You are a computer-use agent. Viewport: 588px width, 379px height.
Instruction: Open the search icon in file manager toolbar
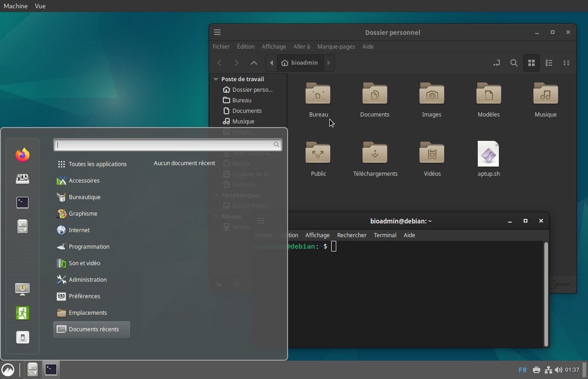(514, 63)
